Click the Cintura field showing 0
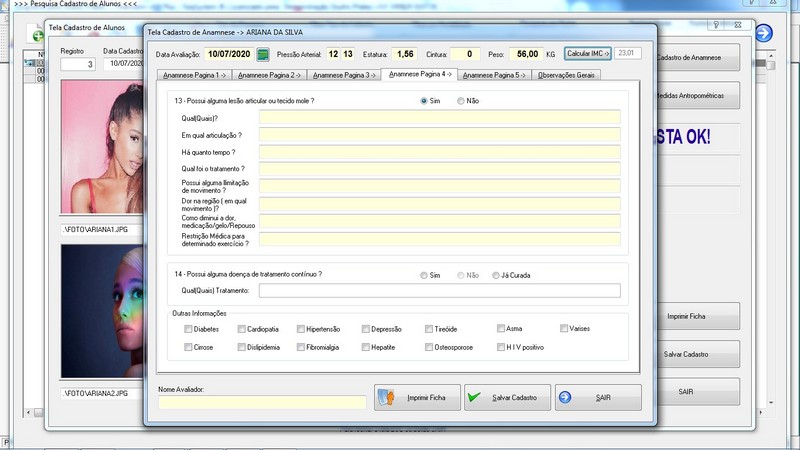The height and width of the screenshot is (450, 800). coord(465,54)
